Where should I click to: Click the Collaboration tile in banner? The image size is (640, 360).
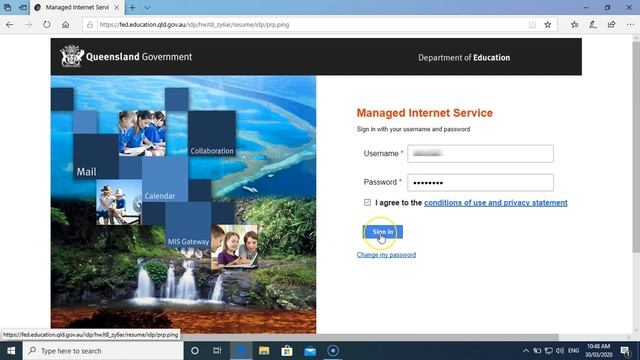[212, 133]
